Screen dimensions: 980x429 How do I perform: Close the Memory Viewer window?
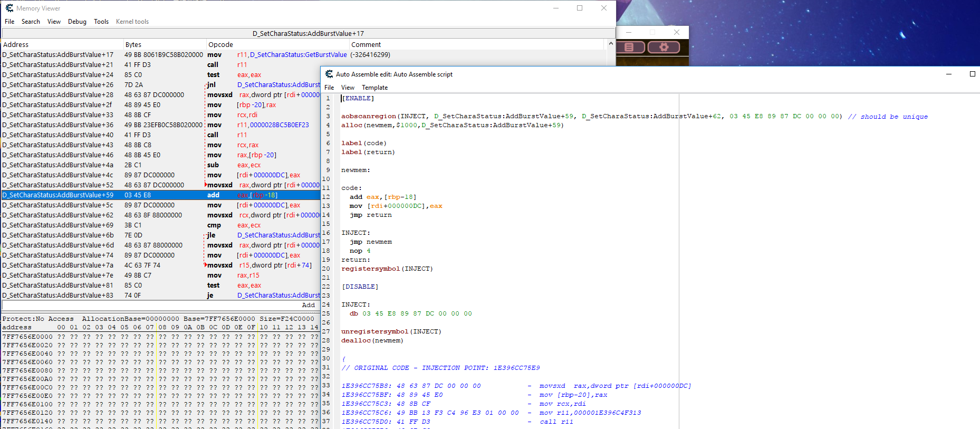[x=604, y=8]
